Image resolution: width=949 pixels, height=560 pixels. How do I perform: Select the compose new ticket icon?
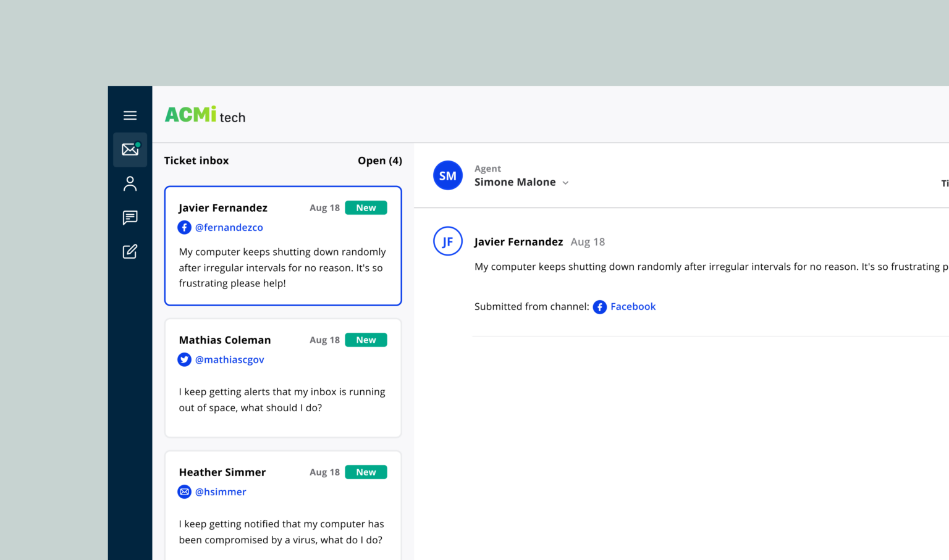(x=130, y=251)
